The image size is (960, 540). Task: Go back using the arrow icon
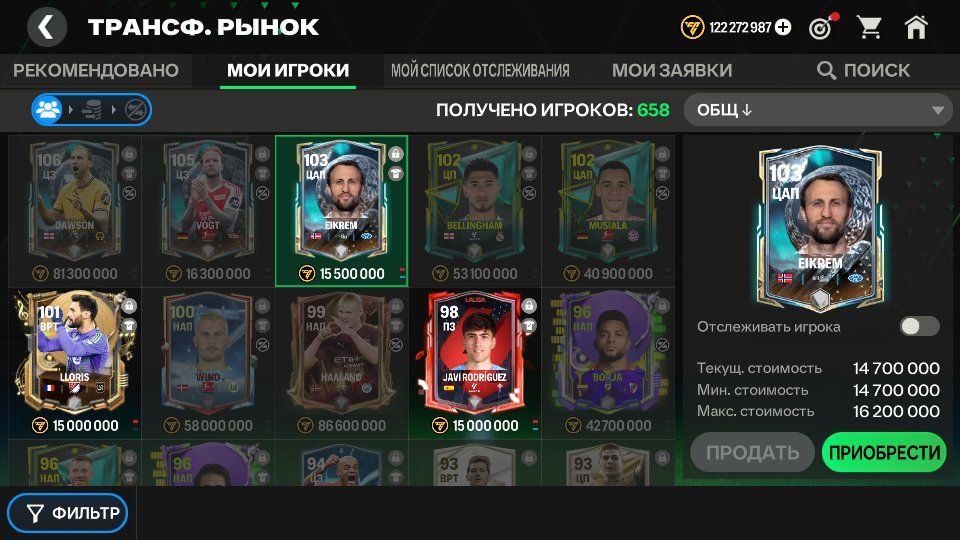coord(47,28)
